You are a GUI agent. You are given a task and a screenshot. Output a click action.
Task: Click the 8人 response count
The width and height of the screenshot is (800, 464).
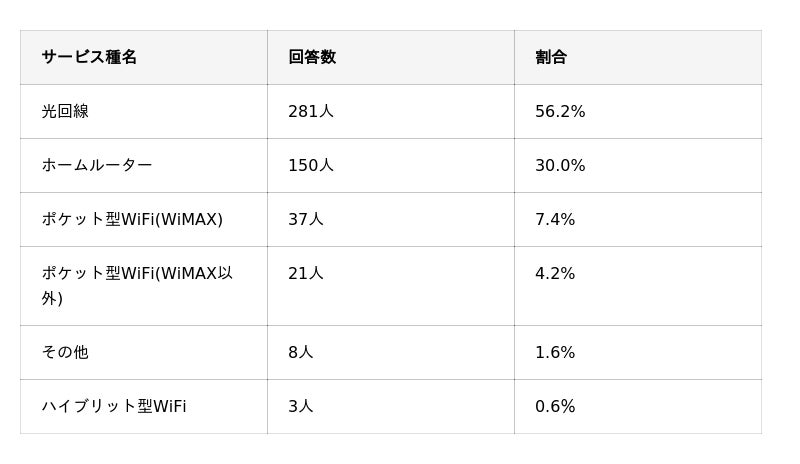tap(301, 353)
